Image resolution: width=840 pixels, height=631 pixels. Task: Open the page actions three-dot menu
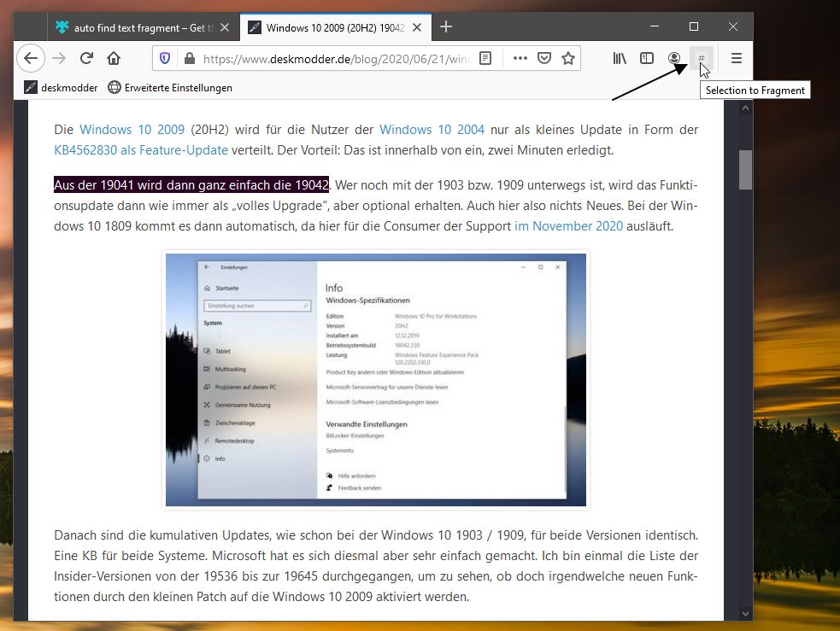(x=520, y=58)
